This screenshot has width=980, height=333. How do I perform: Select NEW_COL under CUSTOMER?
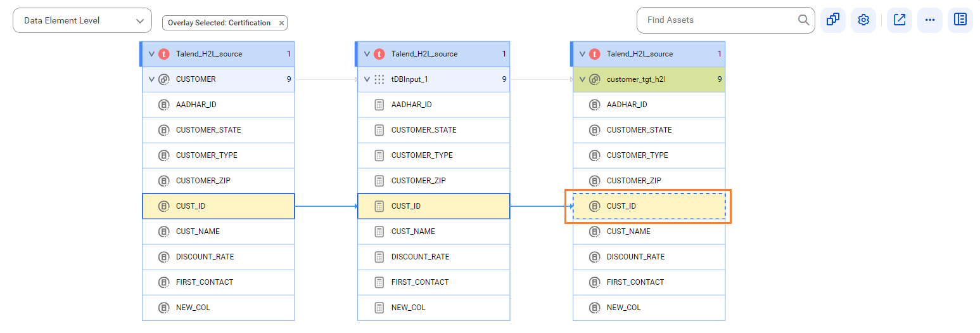click(x=219, y=308)
